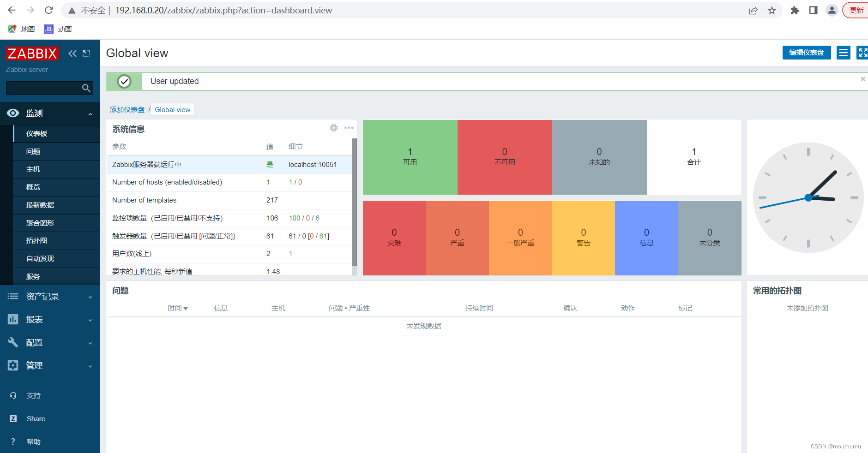Screen dimensions: 868x453
Task: Open the Global view breadcrumb tab
Action: point(173,109)
